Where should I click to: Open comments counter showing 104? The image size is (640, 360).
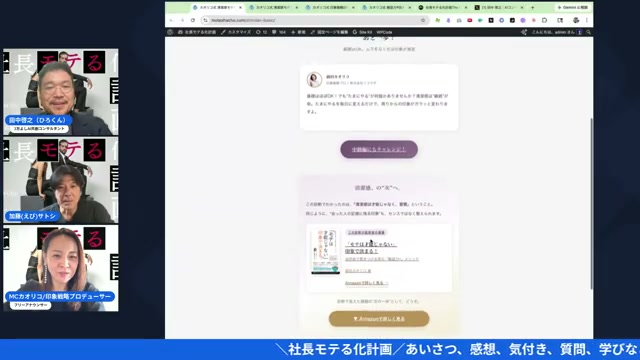[279, 32]
